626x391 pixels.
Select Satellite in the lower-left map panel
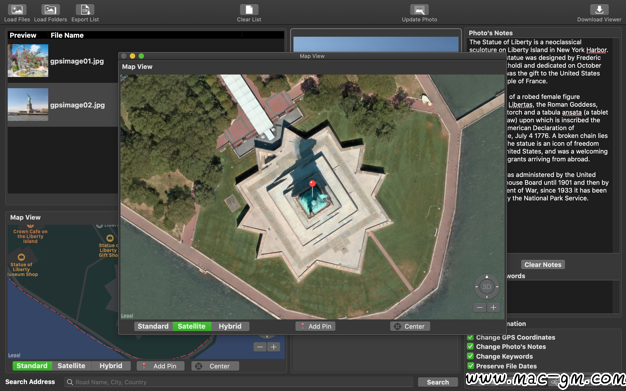[71, 366]
